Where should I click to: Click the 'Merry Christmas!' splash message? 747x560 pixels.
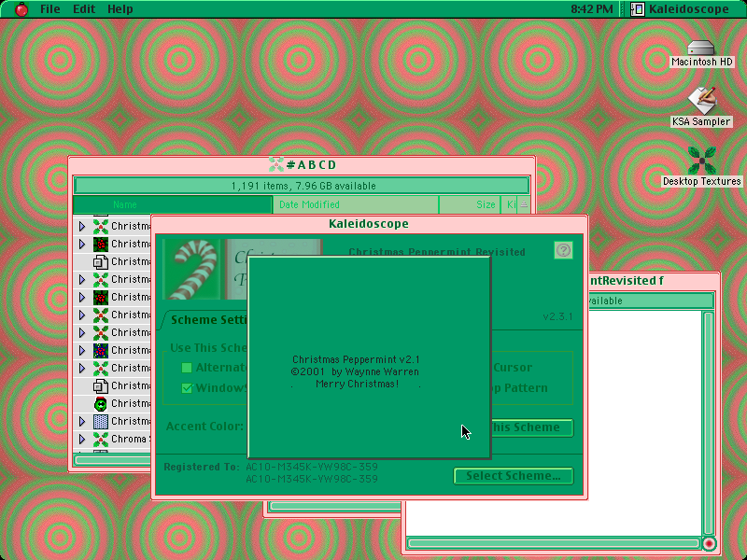coord(357,384)
